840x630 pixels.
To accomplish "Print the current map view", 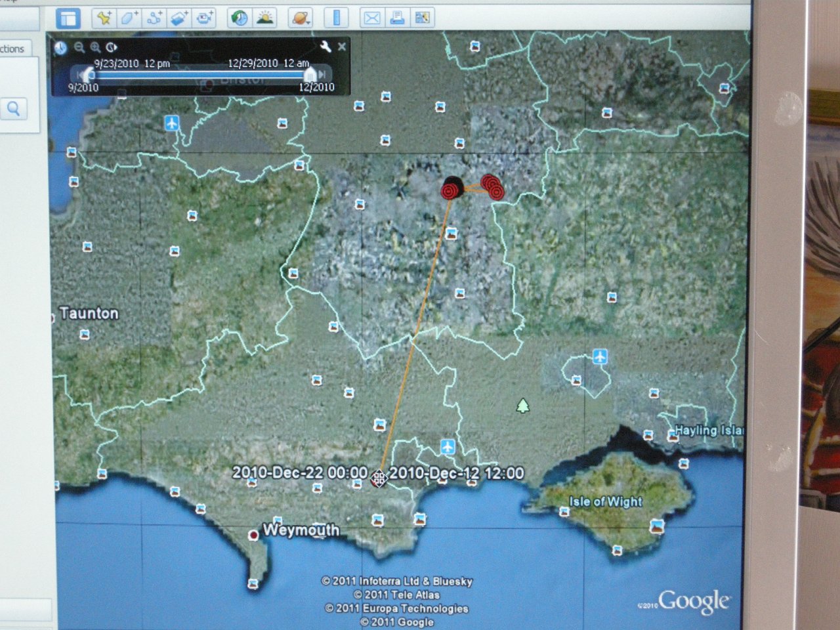I will click(x=397, y=18).
